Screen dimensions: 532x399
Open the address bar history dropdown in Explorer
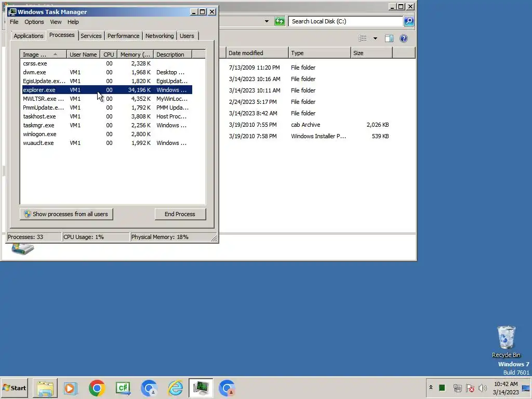(x=267, y=21)
